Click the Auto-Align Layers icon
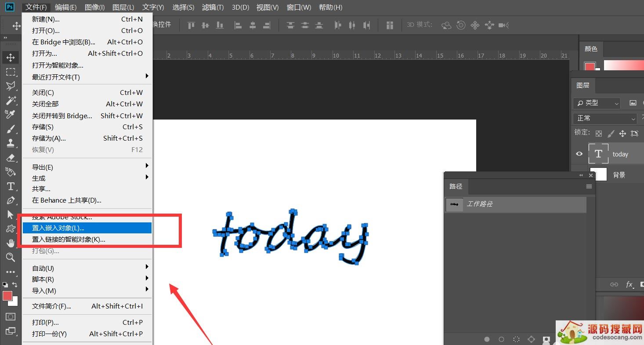 390,25
